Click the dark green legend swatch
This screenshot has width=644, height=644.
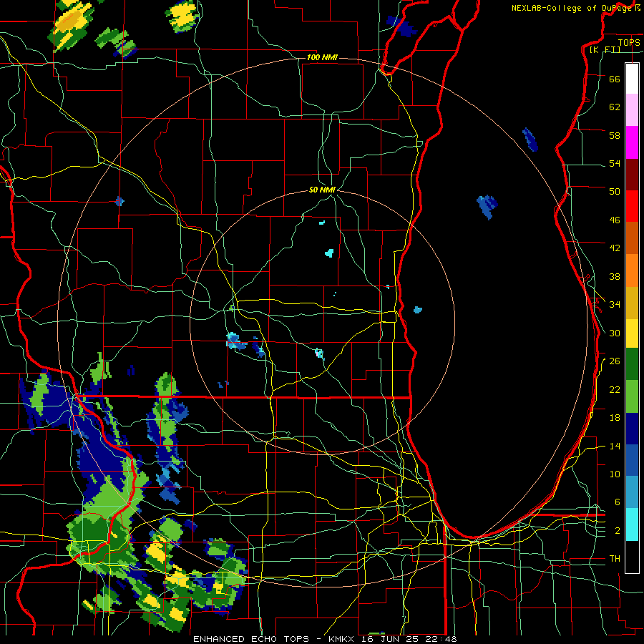[632, 364]
